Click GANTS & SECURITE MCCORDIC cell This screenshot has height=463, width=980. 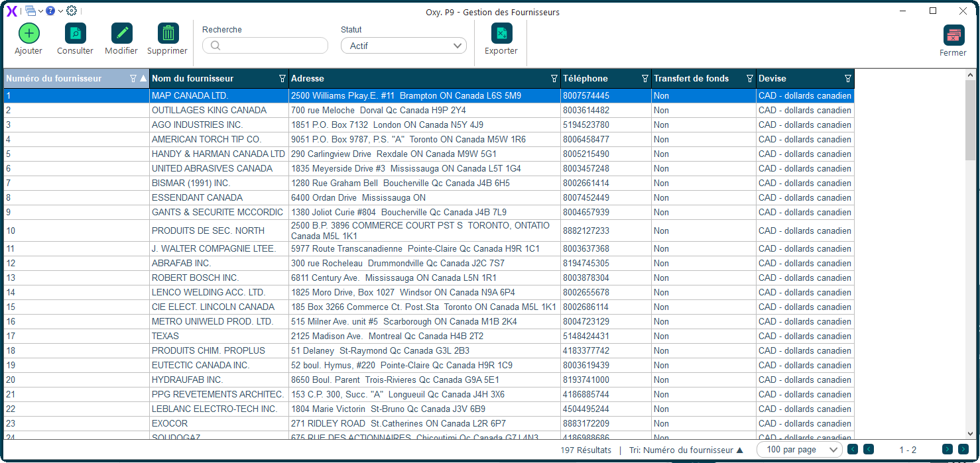[219, 213]
